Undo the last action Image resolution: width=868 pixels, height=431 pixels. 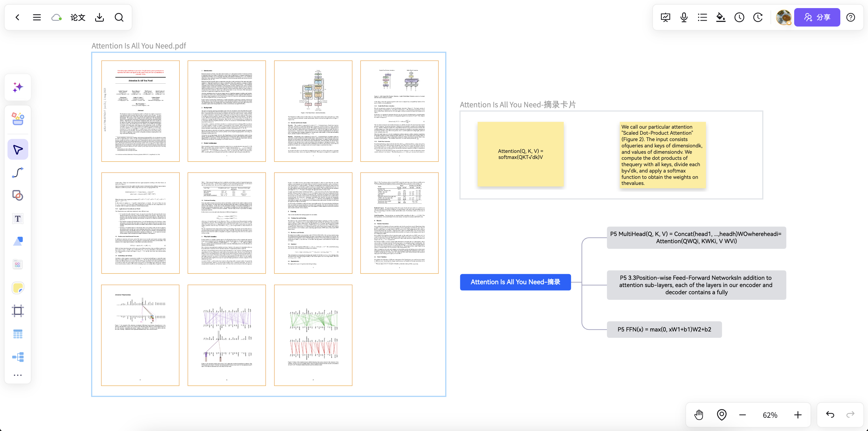tap(830, 415)
